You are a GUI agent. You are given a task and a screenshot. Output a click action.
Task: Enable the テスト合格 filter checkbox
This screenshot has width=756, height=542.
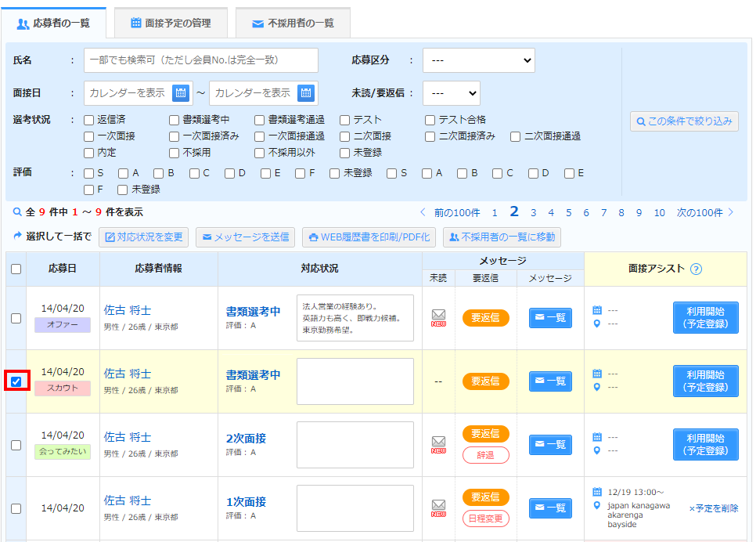(x=430, y=120)
